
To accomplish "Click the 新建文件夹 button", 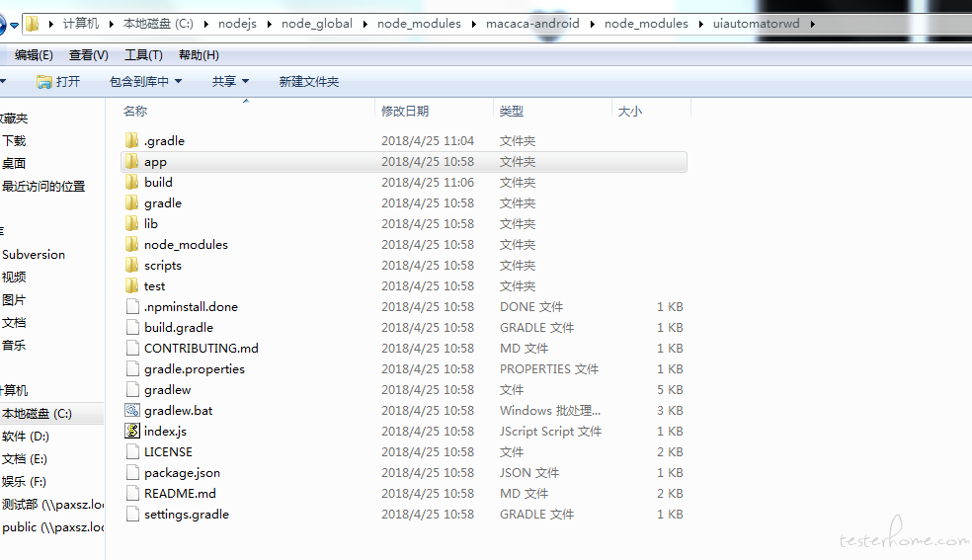I will [309, 82].
